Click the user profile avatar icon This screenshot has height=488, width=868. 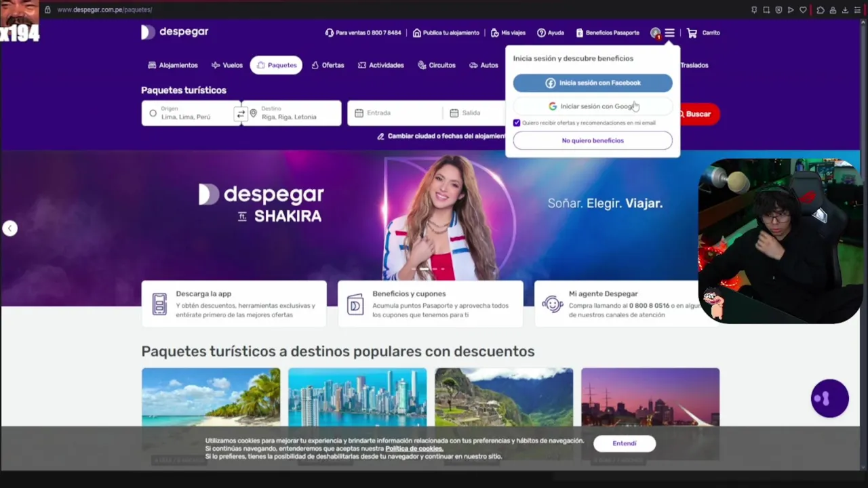point(655,33)
